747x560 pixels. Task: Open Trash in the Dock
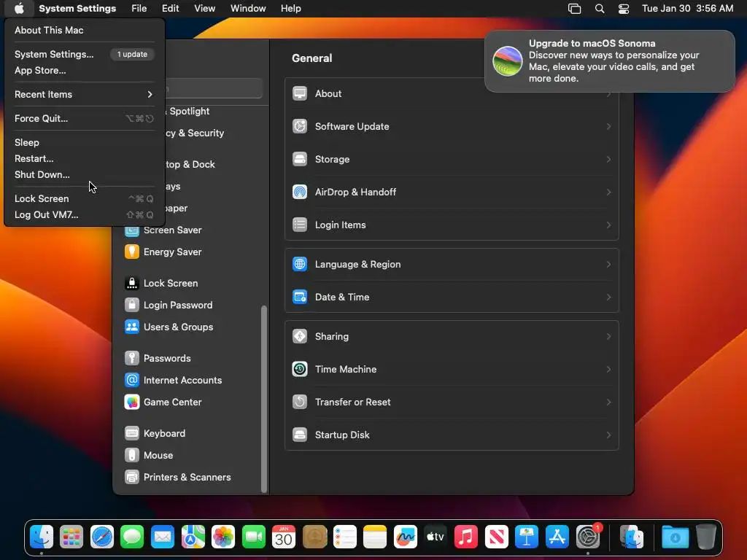pyautogui.click(x=705, y=537)
